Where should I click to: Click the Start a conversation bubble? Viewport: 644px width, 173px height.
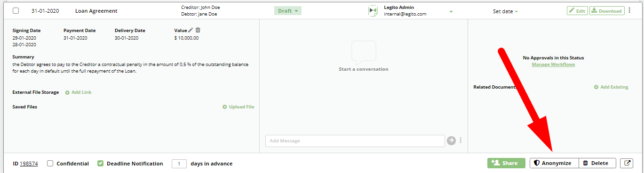tap(364, 52)
